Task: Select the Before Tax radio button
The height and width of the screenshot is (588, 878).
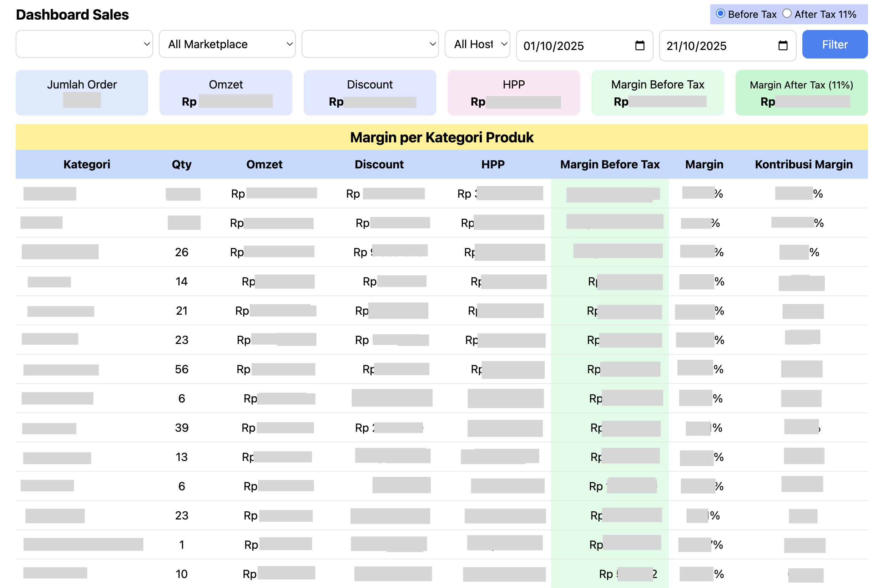Action: coord(720,14)
